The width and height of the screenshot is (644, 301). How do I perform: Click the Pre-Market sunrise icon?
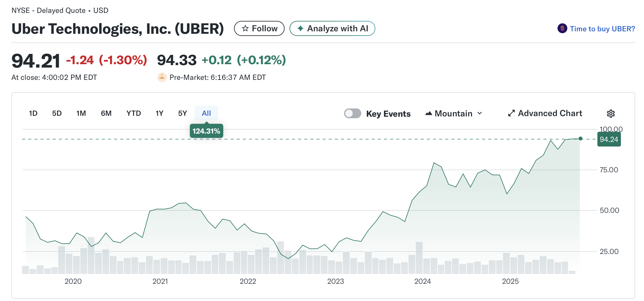click(162, 77)
